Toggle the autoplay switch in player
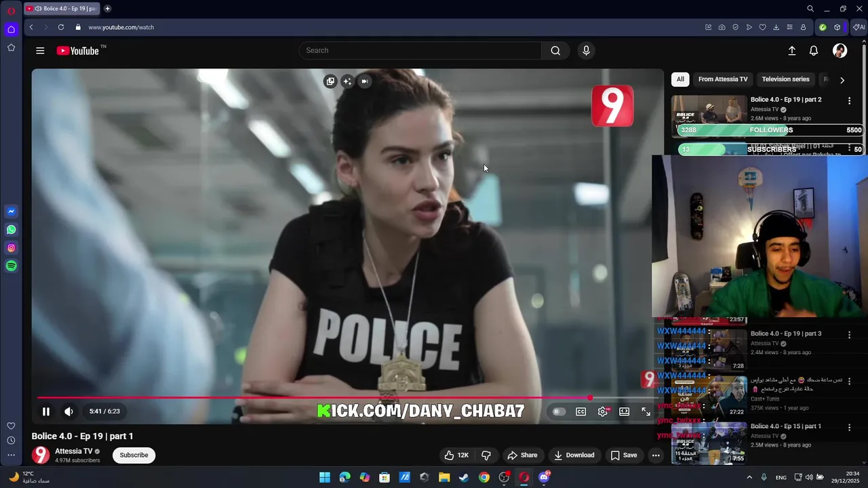This screenshot has height=488, width=868. pos(559,411)
